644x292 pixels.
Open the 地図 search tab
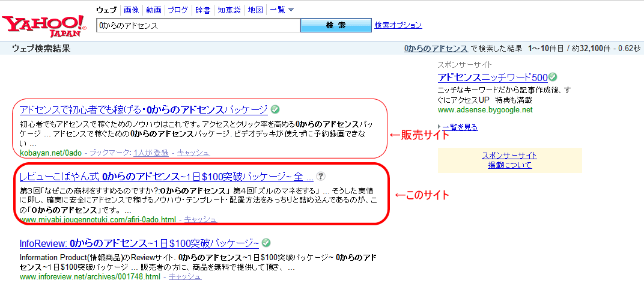[x=255, y=10]
